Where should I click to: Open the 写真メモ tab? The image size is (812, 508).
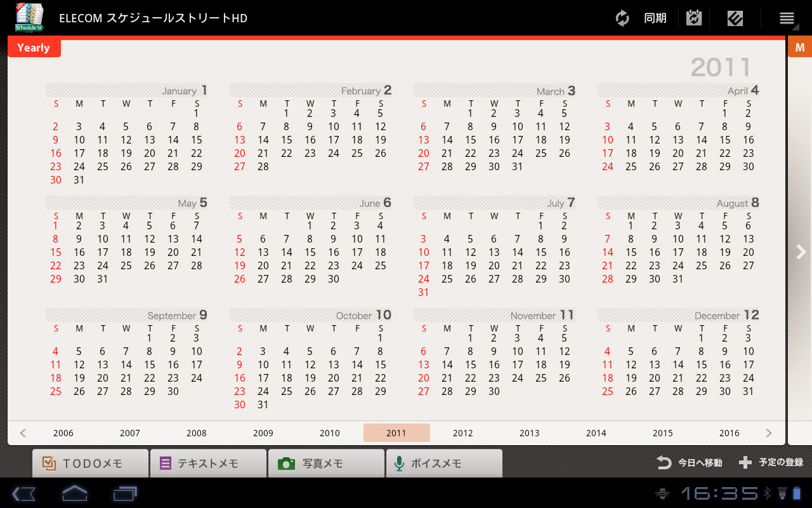coord(326,464)
